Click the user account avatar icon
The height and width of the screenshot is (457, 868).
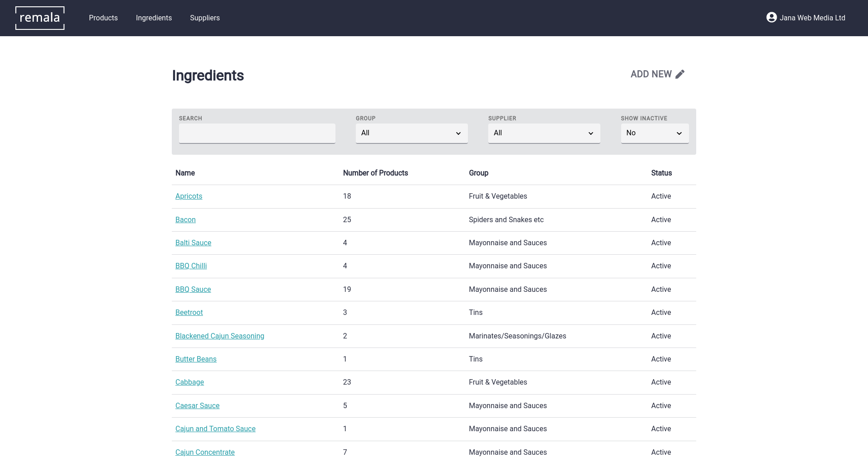tap(771, 18)
